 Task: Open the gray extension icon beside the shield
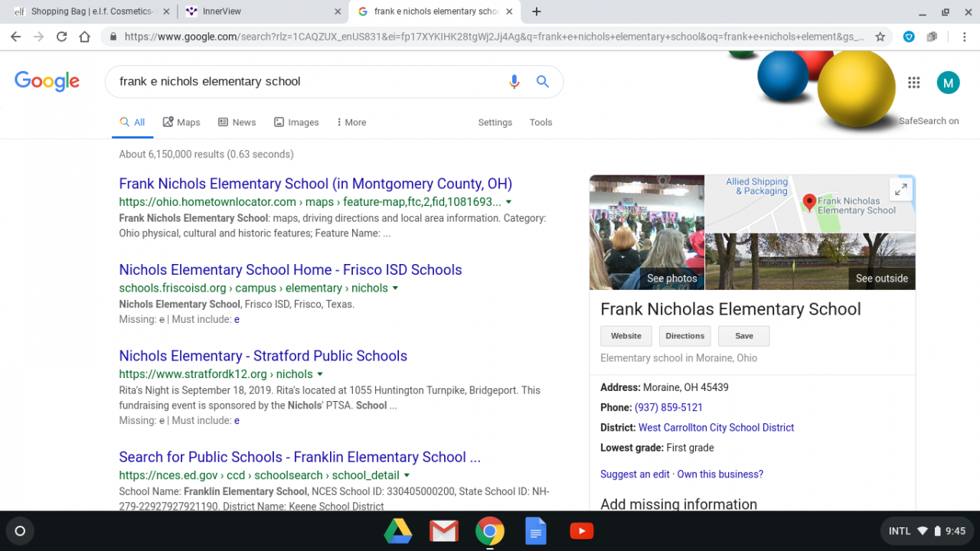click(x=932, y=37)
